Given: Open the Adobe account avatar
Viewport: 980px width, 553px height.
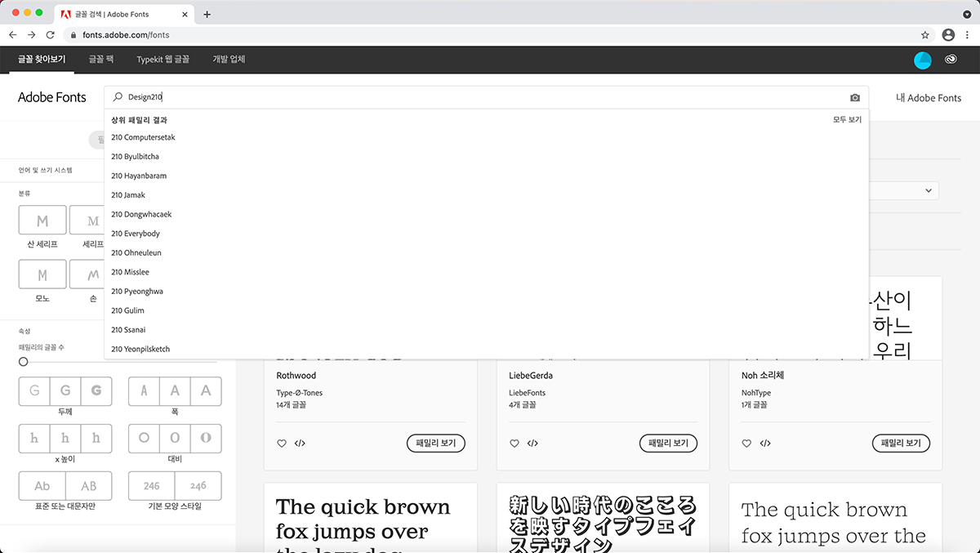Looking at the screenshot, I should (922, 60).
